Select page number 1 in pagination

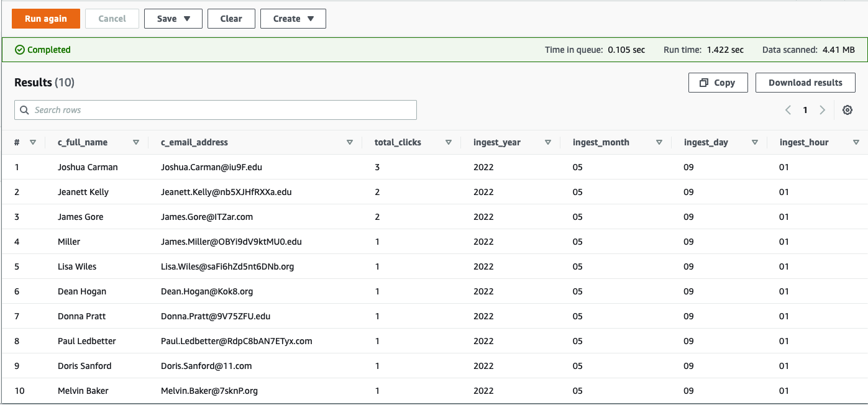click(805, 110)
